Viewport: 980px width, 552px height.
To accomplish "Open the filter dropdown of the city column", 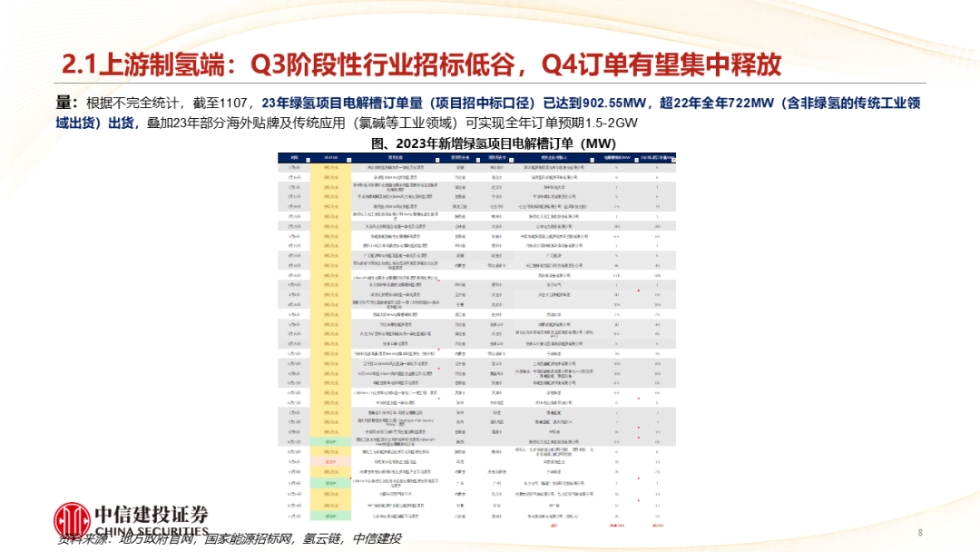I will point(511,160).
